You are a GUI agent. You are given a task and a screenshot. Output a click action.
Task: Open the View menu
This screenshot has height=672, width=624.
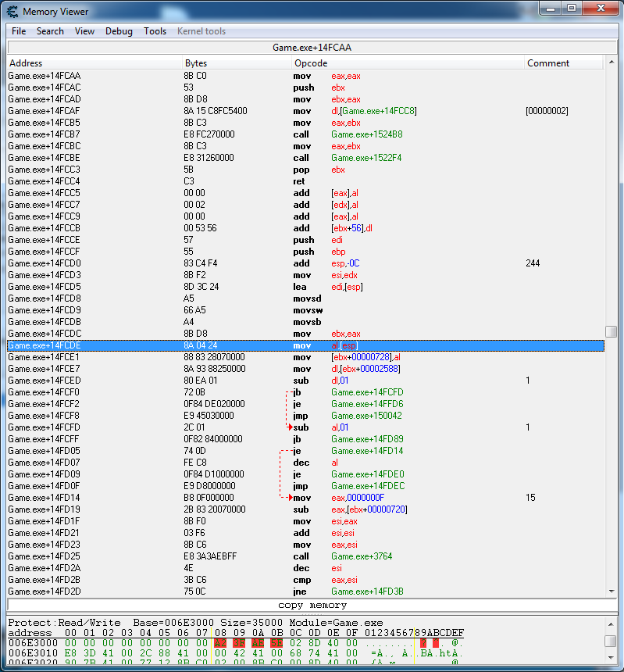(84, 31)
